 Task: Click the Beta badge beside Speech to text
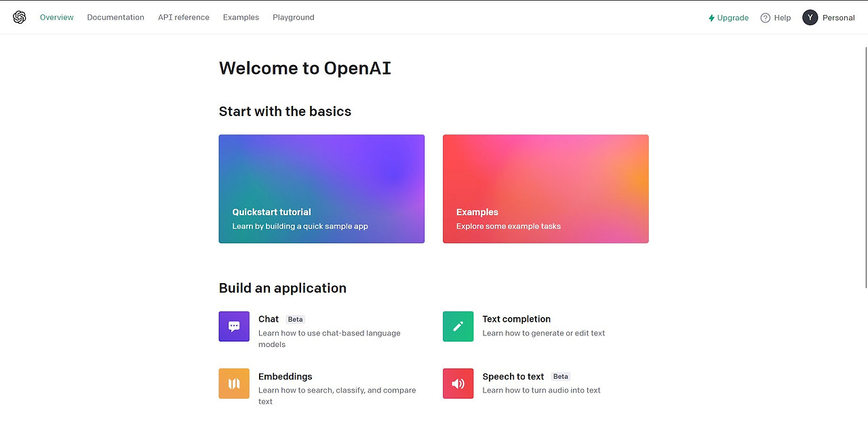[561, 376]
